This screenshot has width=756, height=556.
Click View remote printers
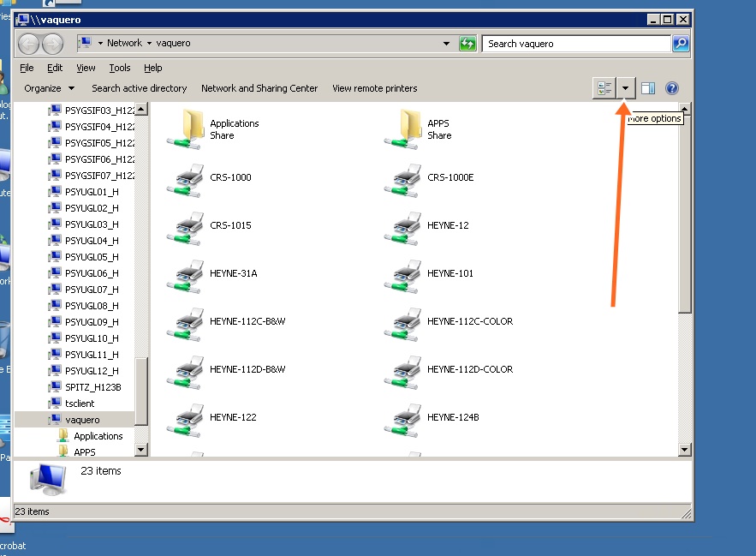click(x=373, y=87)
